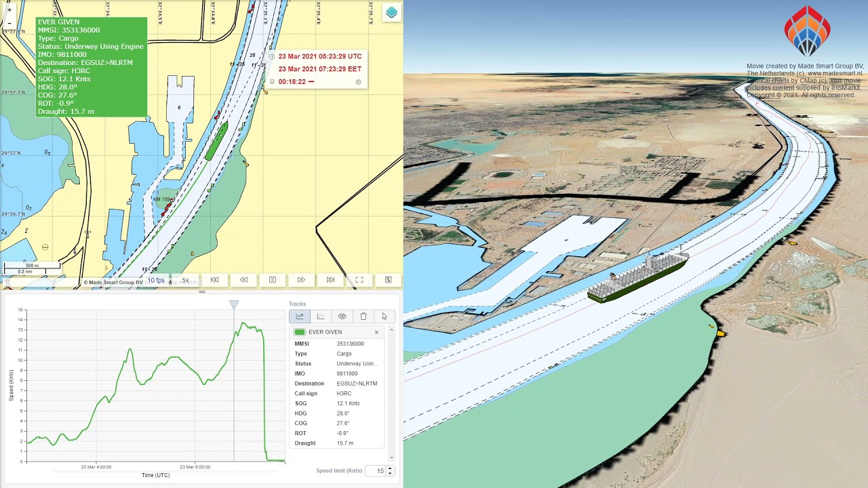Select the EVER GIVEN track name
The width and height of the screenshot is (868, 488).
pyautogui.click(x=325, y=332)
